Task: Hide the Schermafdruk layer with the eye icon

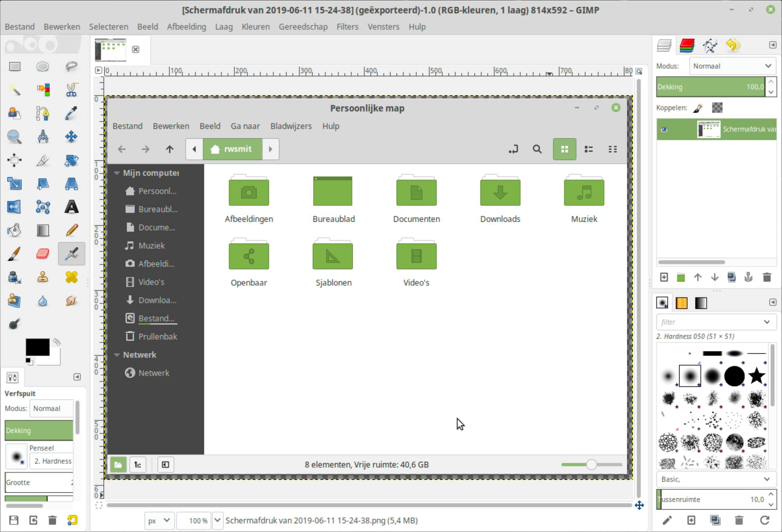Action: (664, 129)
